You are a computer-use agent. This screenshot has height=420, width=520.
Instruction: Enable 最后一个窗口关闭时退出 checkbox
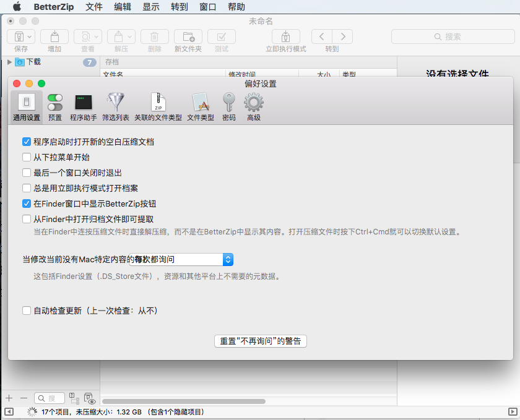click(x=27, y=173)
